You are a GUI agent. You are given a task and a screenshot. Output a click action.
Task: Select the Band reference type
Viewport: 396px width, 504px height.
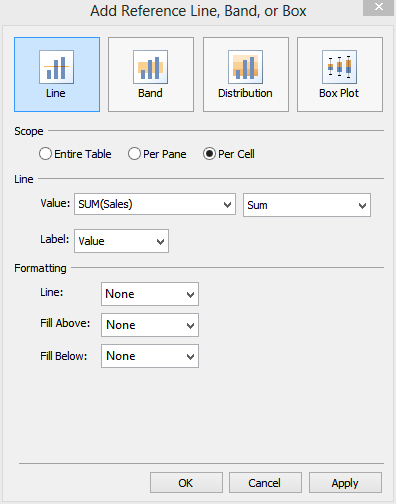pos(151,74)
